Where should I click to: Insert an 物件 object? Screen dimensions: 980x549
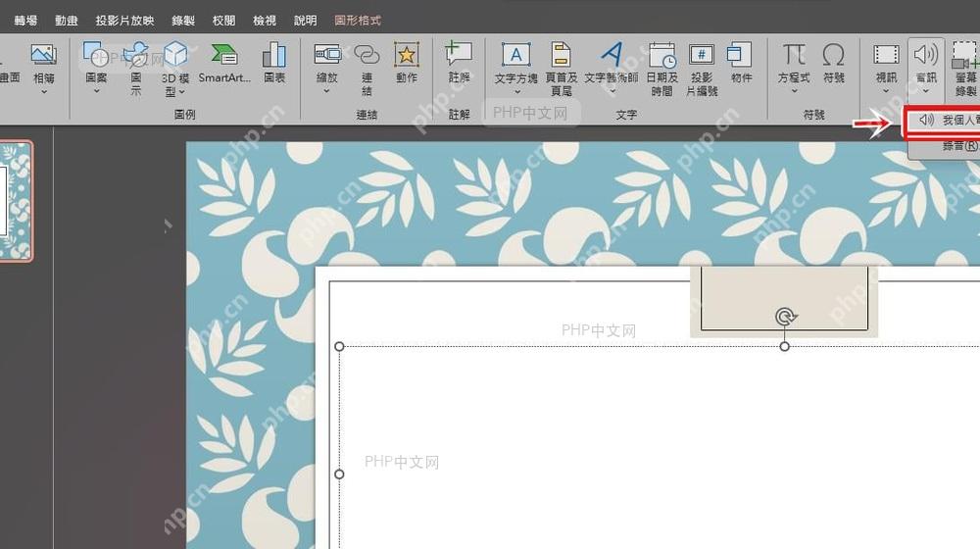(x=741, y=63)
